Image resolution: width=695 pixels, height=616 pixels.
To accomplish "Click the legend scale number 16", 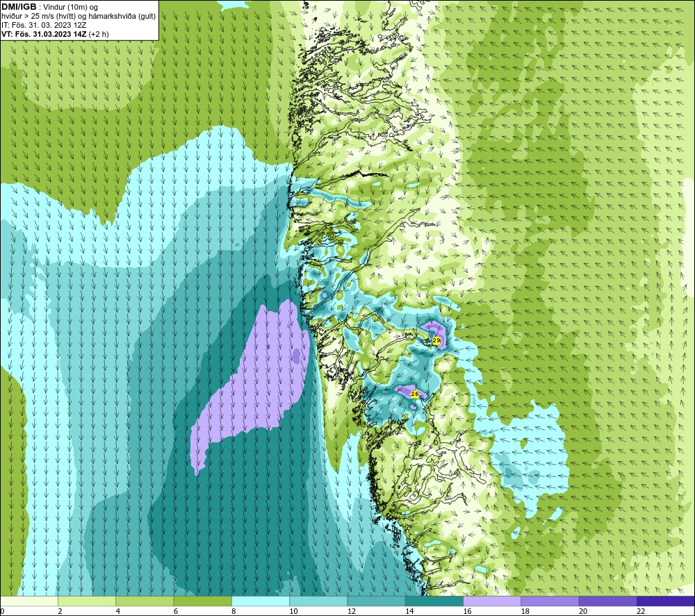I will [468, 612].
